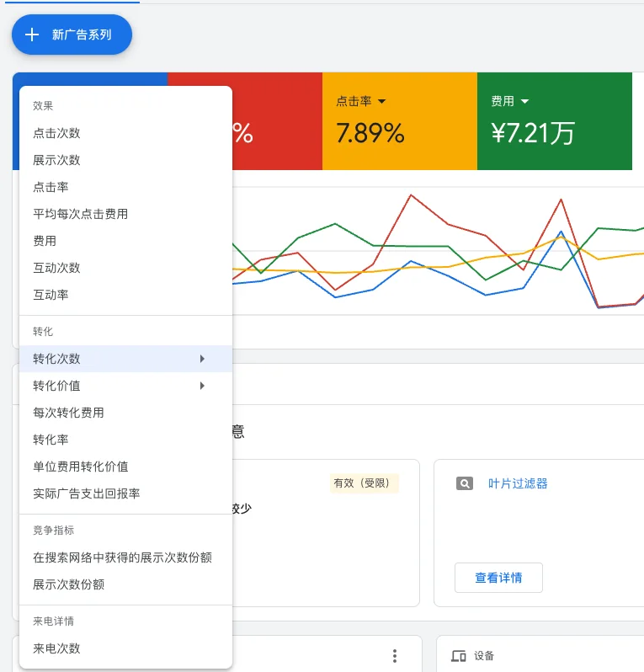Expand the 转化价值 submenu arrow
This screenshot has width=644, height=672.
[202, 386]
